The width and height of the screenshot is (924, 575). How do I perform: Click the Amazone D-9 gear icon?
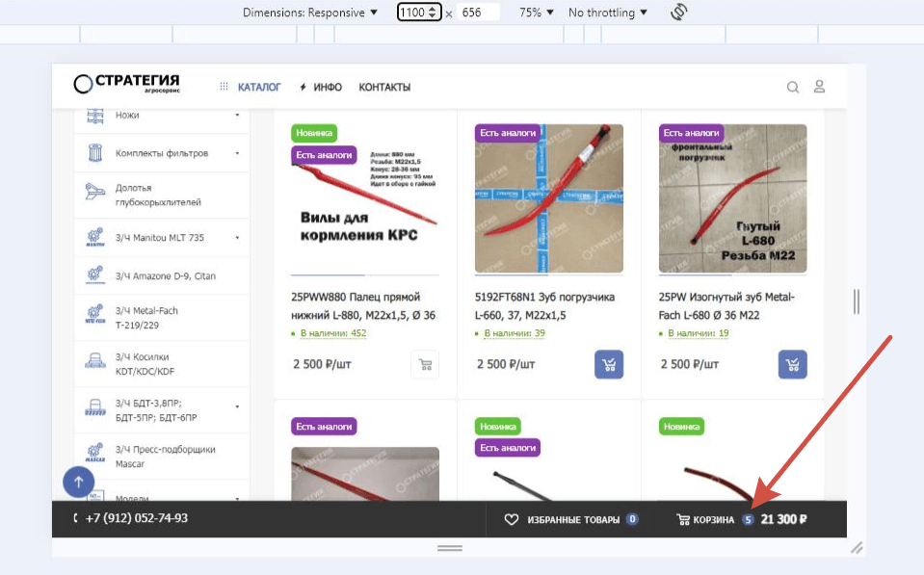click(94, 275)
